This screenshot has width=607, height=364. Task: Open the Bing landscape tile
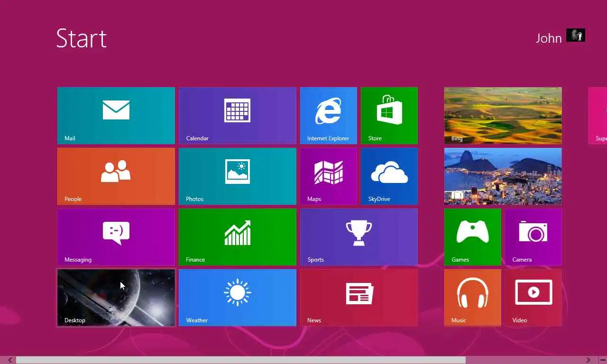[503, 116]
